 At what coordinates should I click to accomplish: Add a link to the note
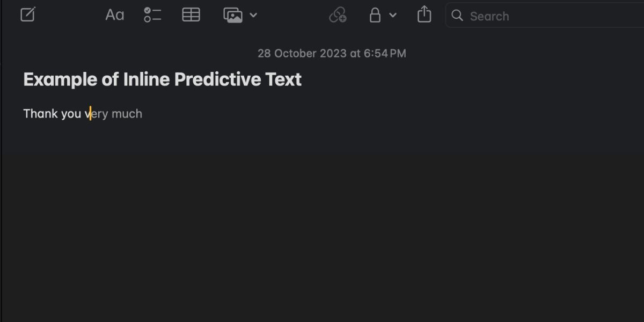coord(338,14)
